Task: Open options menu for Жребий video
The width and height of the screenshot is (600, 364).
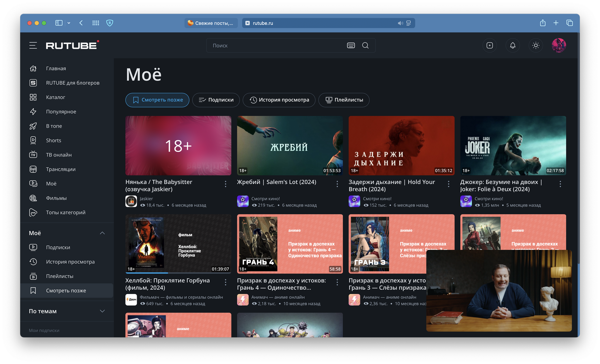Action: click(337, 184)
